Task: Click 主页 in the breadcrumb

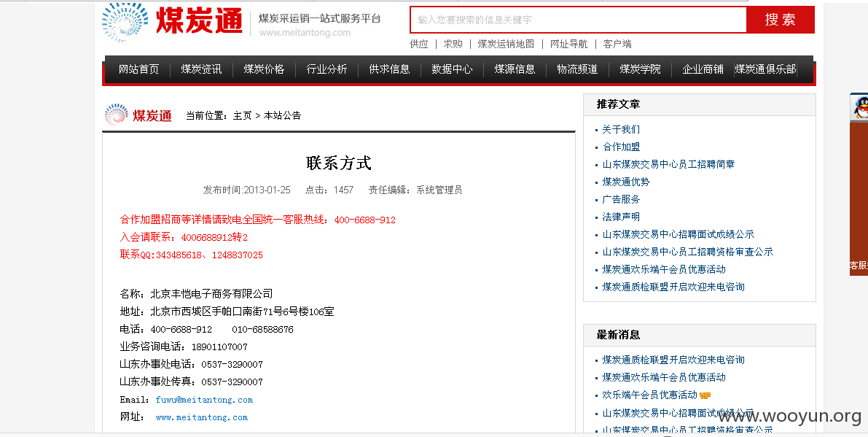Action: click(x=243, y=115)
